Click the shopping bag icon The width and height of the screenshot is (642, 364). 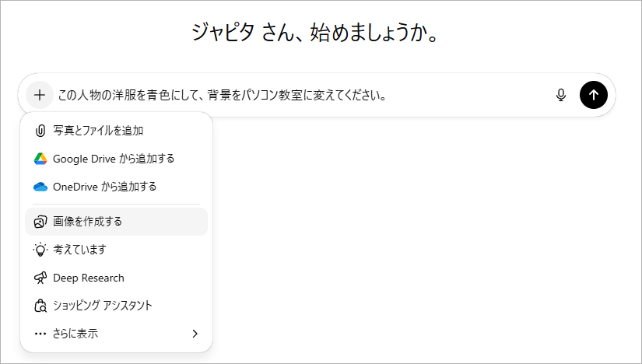(x=40, y=306)
